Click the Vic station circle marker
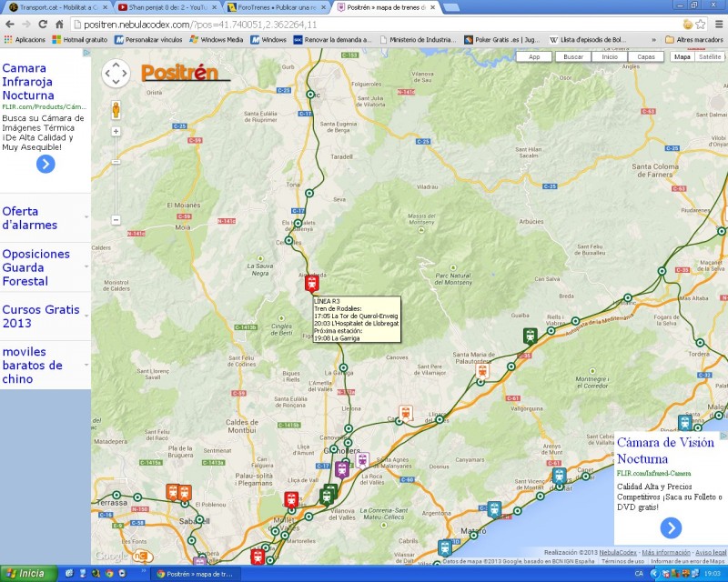Screen dimensions: 728x582 point(310,95)
